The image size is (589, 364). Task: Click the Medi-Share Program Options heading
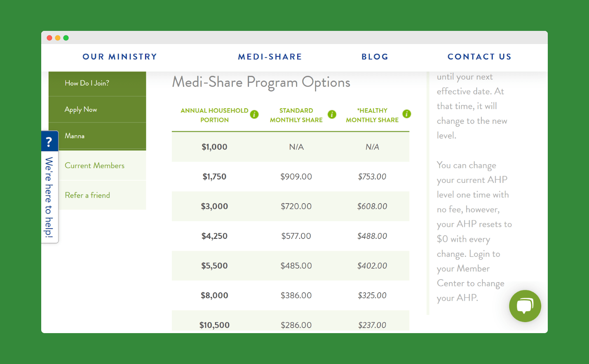coord(261,82)
